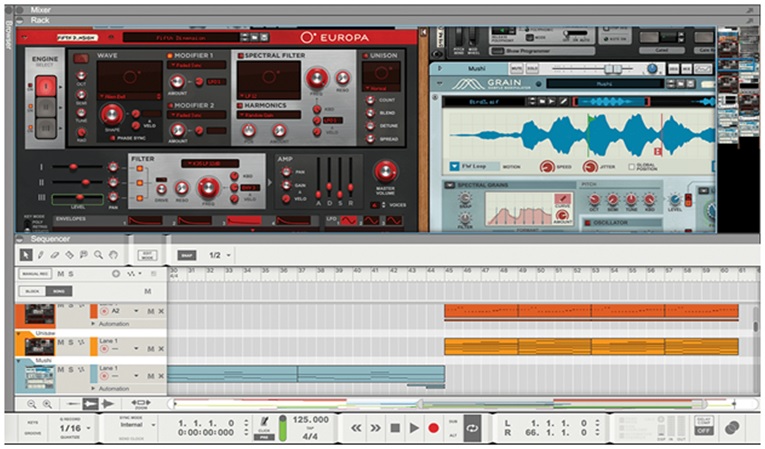This screenshot has width=765, height=449.
Task: Click the 4/4 time signature field
Action: [310, 436]
